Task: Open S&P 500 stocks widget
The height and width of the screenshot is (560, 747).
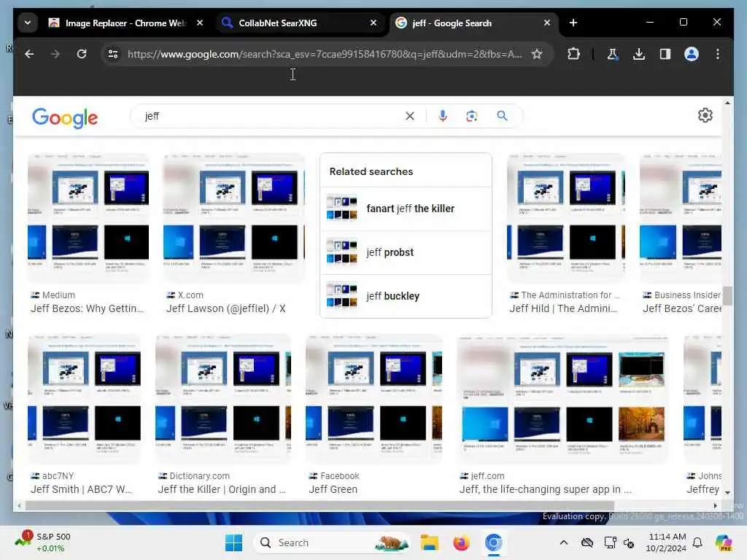Action: (43, 542)
